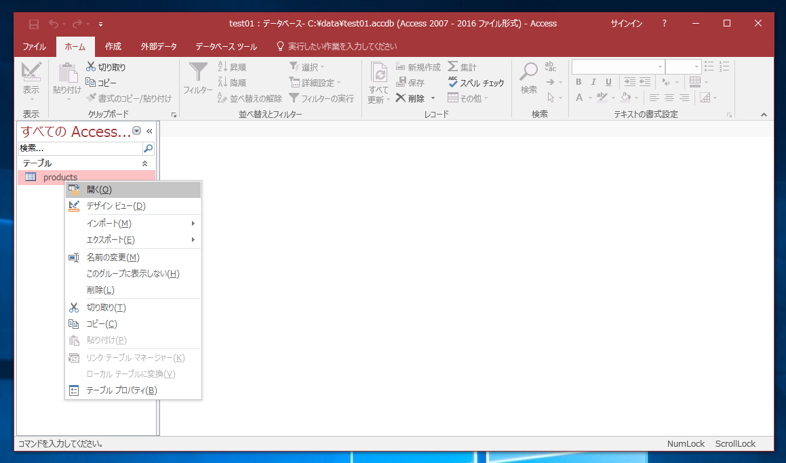Open the エクスポート(E) submenu
The image size is (786, 463).
(x=133, y=240)
